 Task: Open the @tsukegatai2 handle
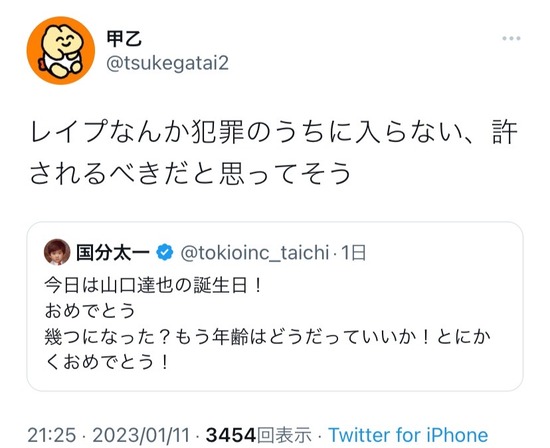tap(167, 63)
